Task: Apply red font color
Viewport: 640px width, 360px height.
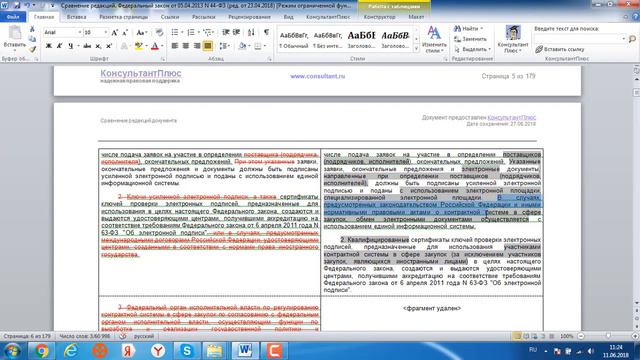Action: [155, 46]
